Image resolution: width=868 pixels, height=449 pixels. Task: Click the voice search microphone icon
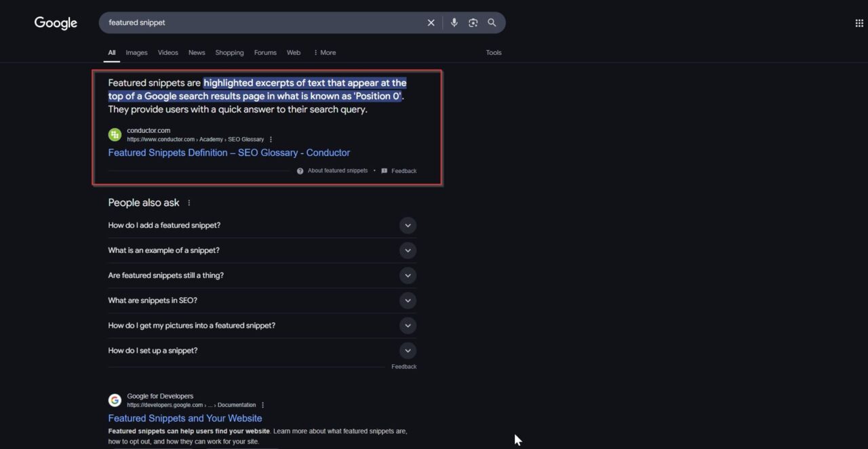[454, 23]
